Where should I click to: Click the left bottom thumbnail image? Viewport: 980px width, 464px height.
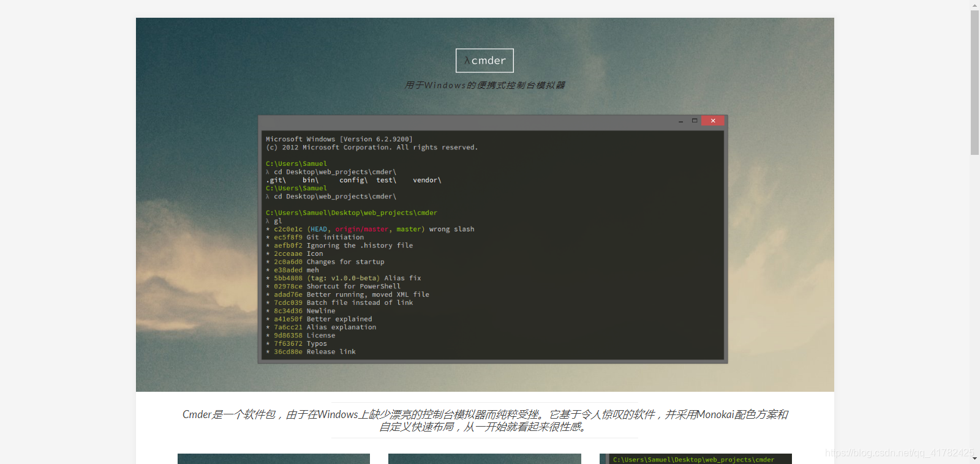274,458
